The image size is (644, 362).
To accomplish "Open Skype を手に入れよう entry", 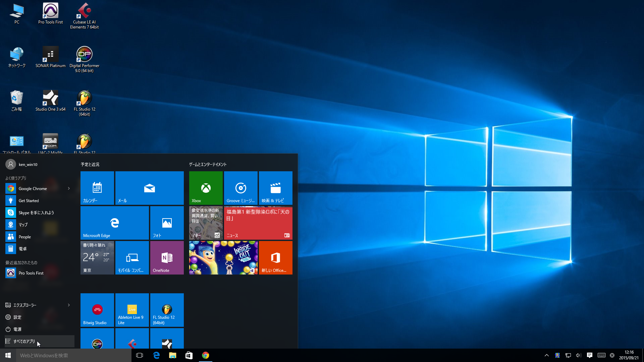I will 40,213.
